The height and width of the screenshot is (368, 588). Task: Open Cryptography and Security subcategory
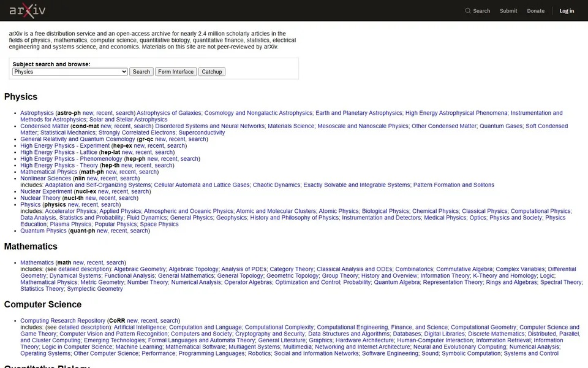click(270, 334)
